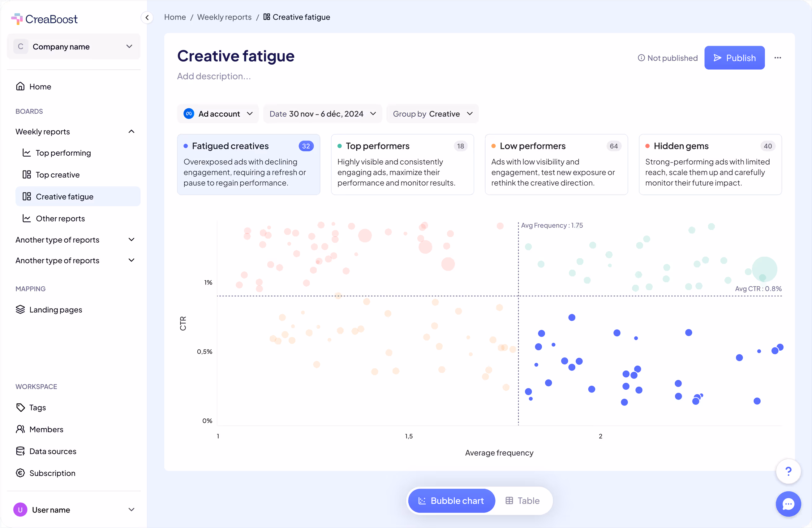
Task: Select the Bubble chart view
Action: click(451, 501)
